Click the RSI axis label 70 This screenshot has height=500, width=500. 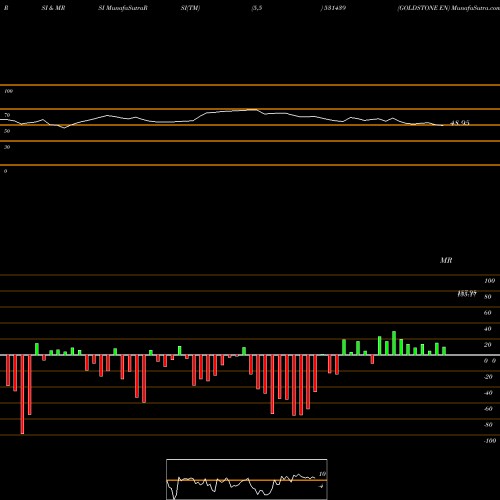click(7, 115)
